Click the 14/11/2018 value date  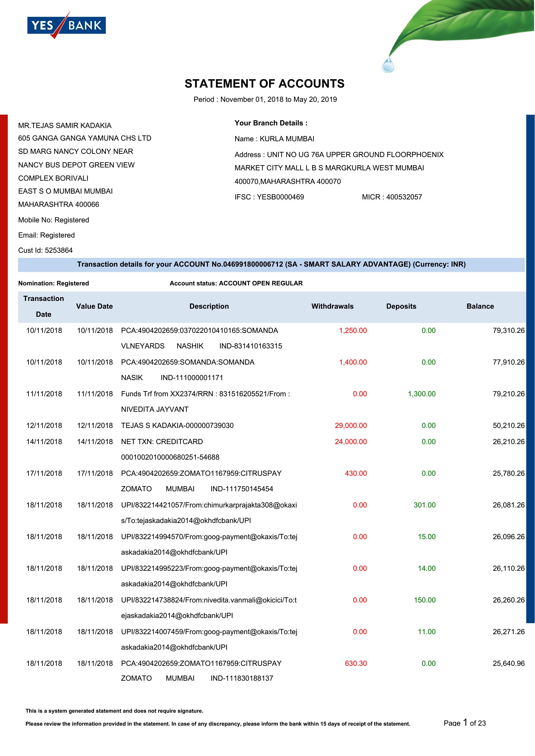pyautogui.click(x=95, y=442)
